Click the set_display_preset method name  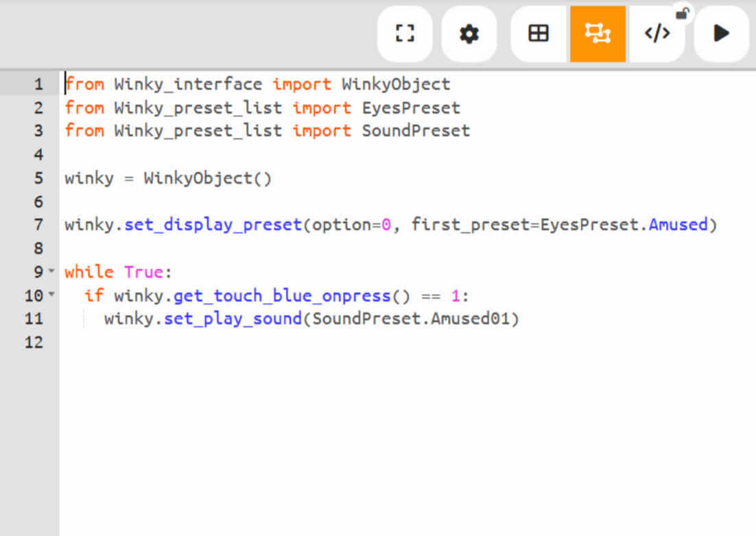213,225
